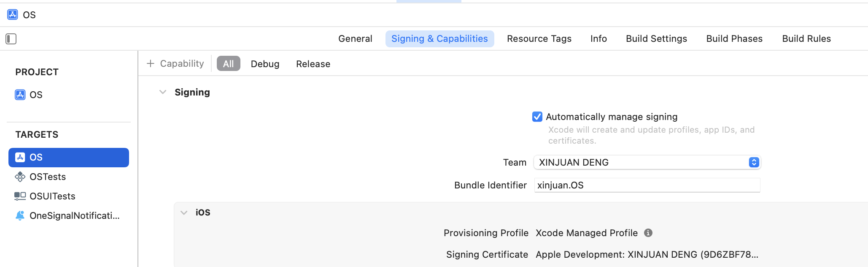Filter to Debug configuration
Viewport: 868px width, 267px height.
265,64
